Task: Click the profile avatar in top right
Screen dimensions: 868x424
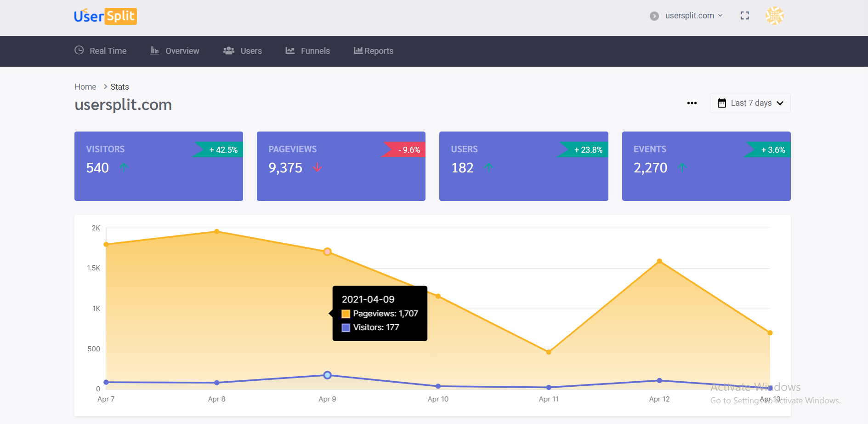Action: point(775,15)
